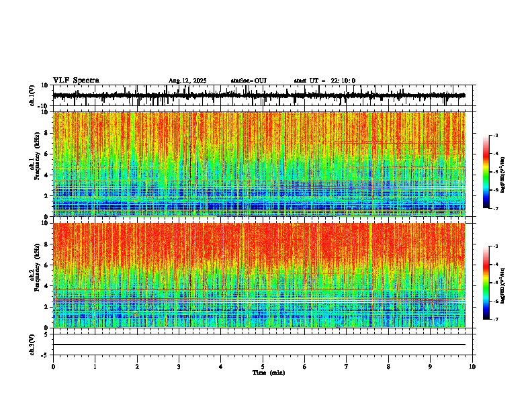Click the 'station=OUJ' header label
Viewport: 532px width, 411px height.
point(249,81)
